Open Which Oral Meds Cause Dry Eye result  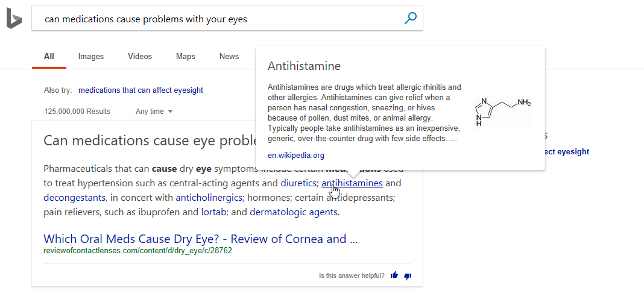coord(200,239)
